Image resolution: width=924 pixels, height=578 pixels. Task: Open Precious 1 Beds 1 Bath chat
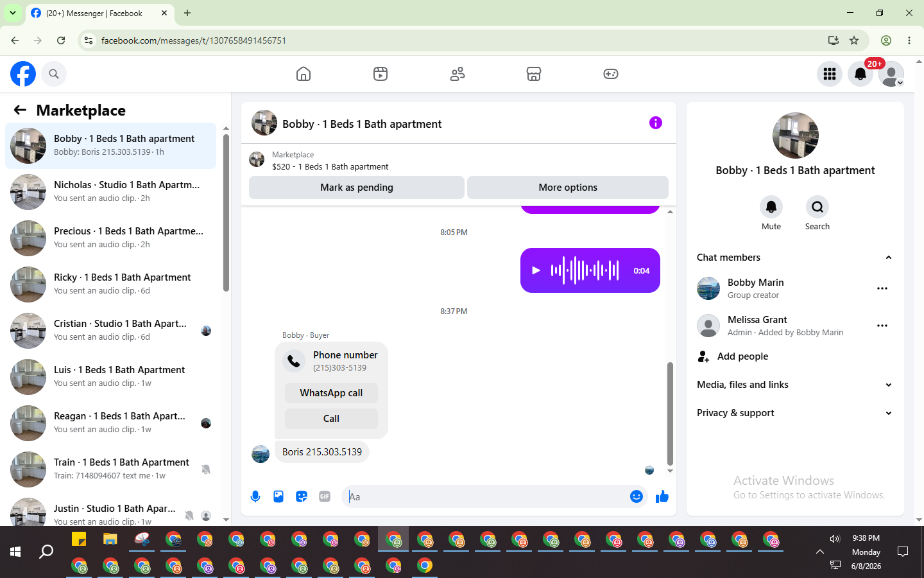coord(110,238)
